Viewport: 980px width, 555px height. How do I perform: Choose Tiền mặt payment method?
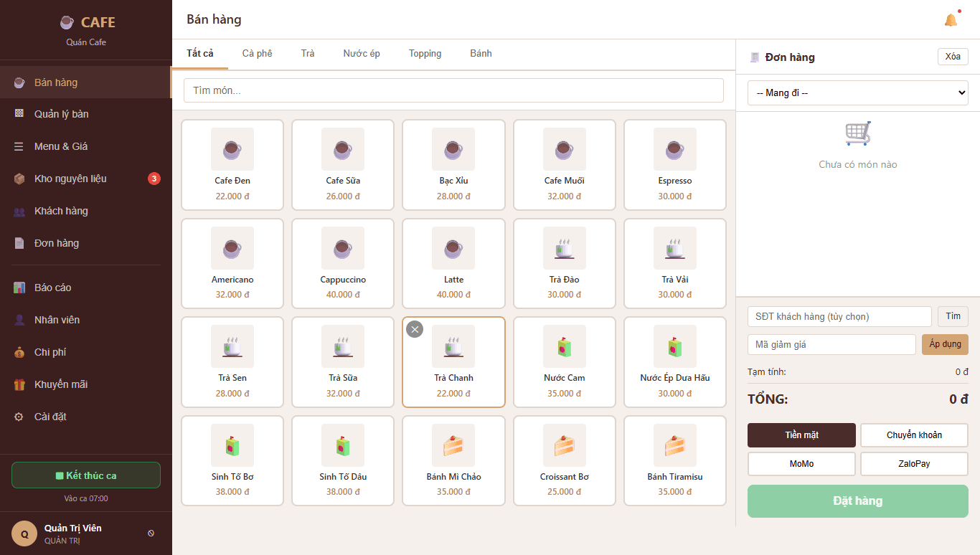(802, 435)
